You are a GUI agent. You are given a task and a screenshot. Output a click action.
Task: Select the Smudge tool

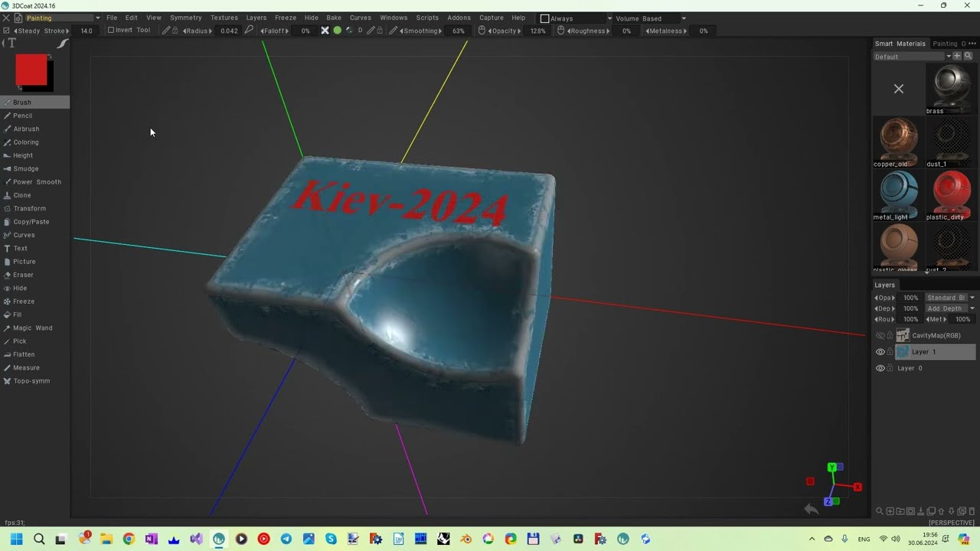pyautogui.click(x=34, y=168)
